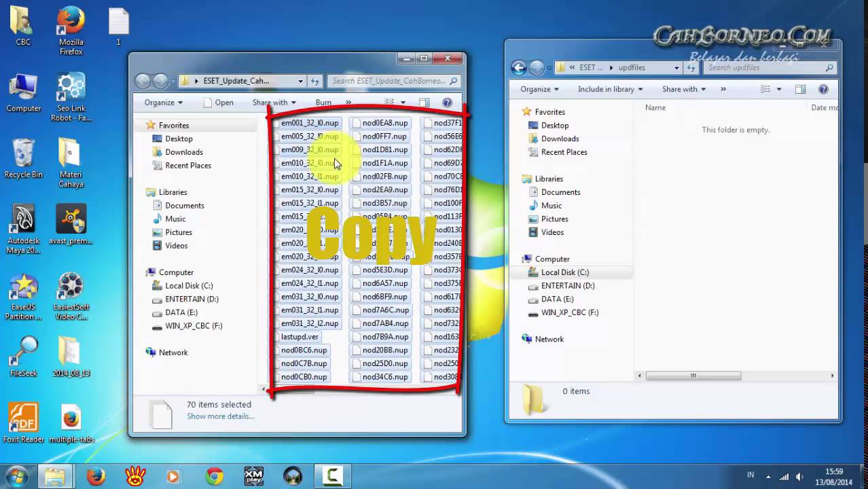The width and height of the screenshot is (868, 489).
Task: Open Firefox from the taskbar
Action: (96, 476)
